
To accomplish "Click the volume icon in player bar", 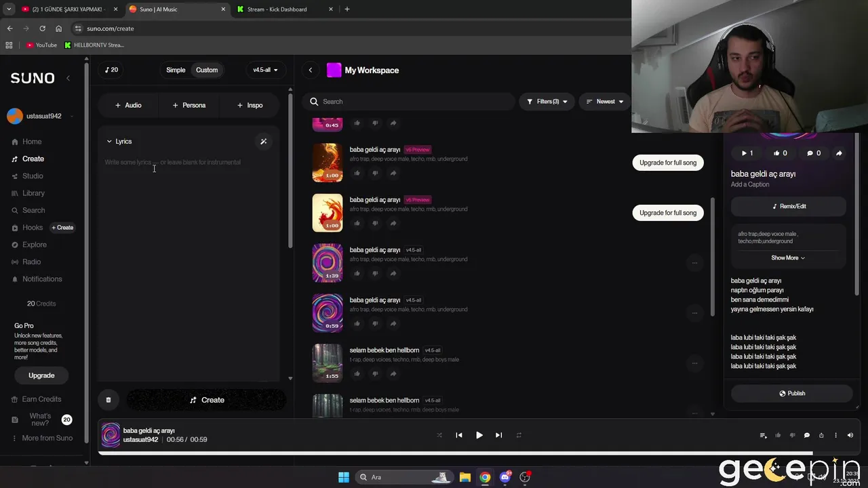I will (x=850, y=435).
